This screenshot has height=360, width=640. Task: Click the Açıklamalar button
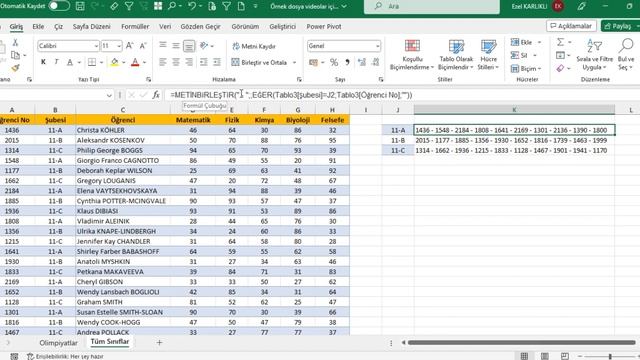click(571, 26)
